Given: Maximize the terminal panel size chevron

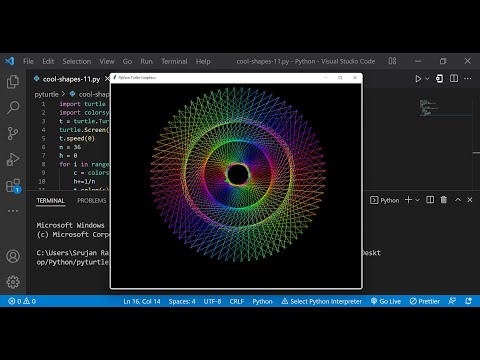Looking at the screenshot, I should tap(458, 200).
